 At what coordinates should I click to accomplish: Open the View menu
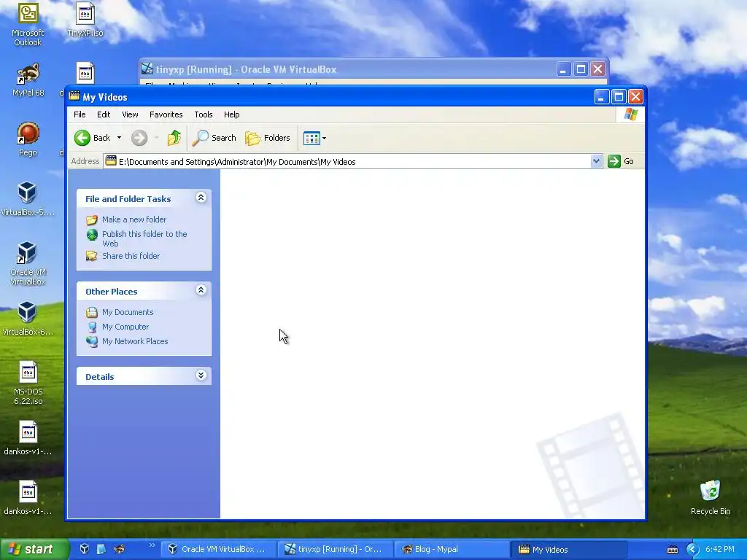click(x=130, y=114)
